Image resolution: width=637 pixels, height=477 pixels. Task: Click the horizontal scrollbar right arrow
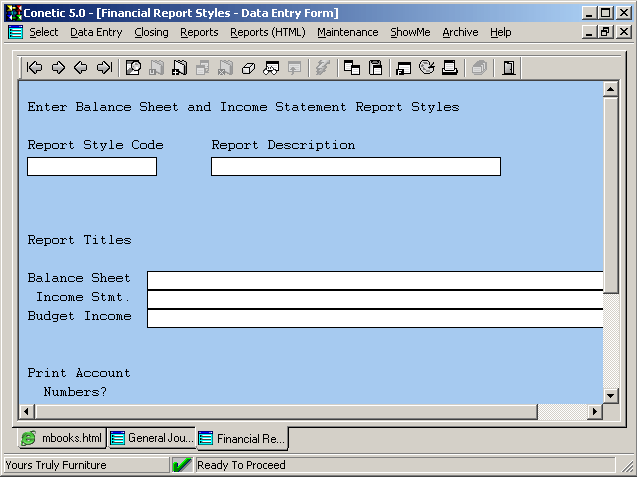point(595,412)
